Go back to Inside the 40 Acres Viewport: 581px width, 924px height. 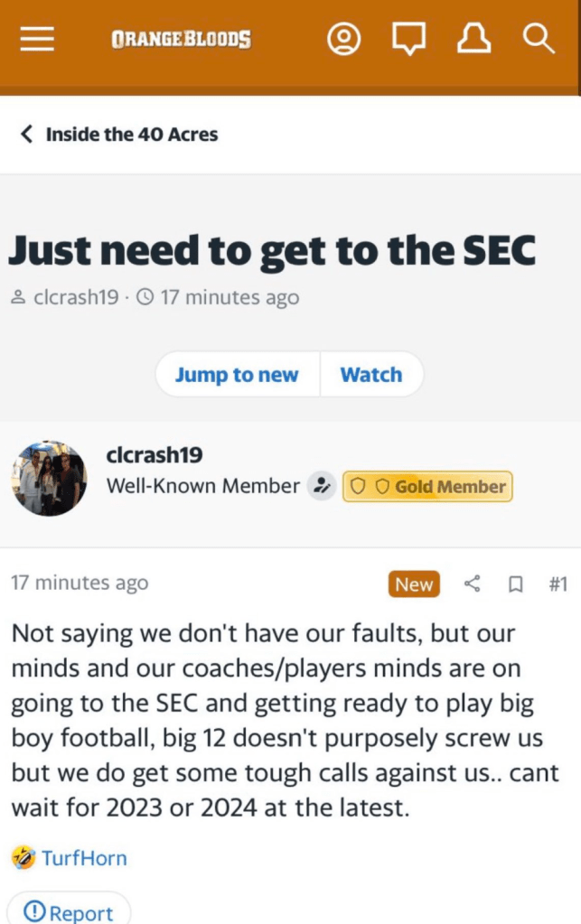coord(118,135)
